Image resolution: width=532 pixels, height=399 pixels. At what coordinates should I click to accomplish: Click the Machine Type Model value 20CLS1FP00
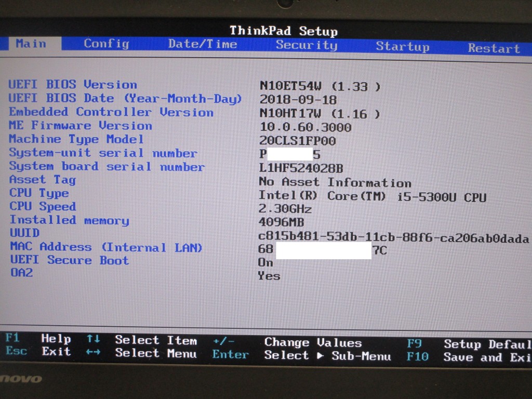298,141
